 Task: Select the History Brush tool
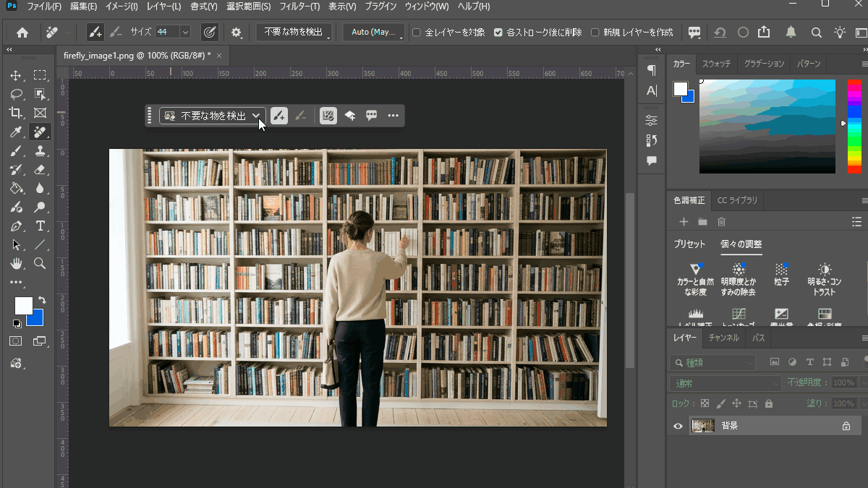point(16,170)
